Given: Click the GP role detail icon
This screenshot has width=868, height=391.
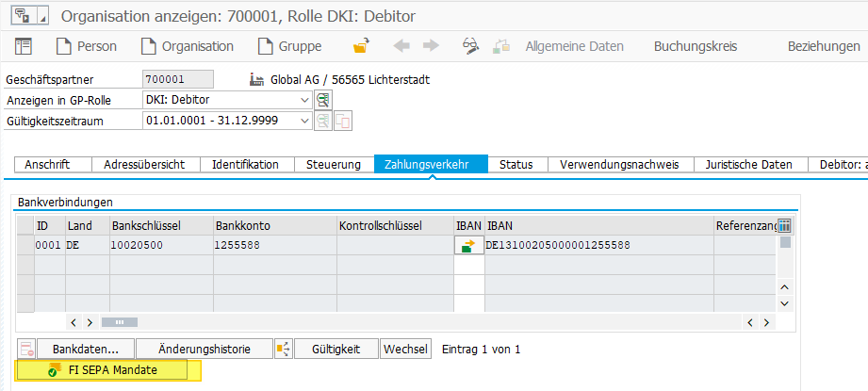Looking at the screenshot, I should [323, 100].
